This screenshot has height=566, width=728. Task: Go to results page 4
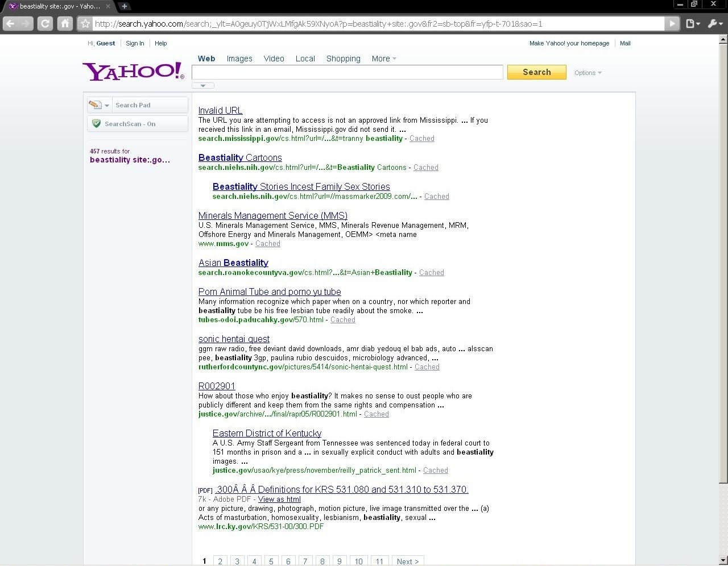pos(254,561)
